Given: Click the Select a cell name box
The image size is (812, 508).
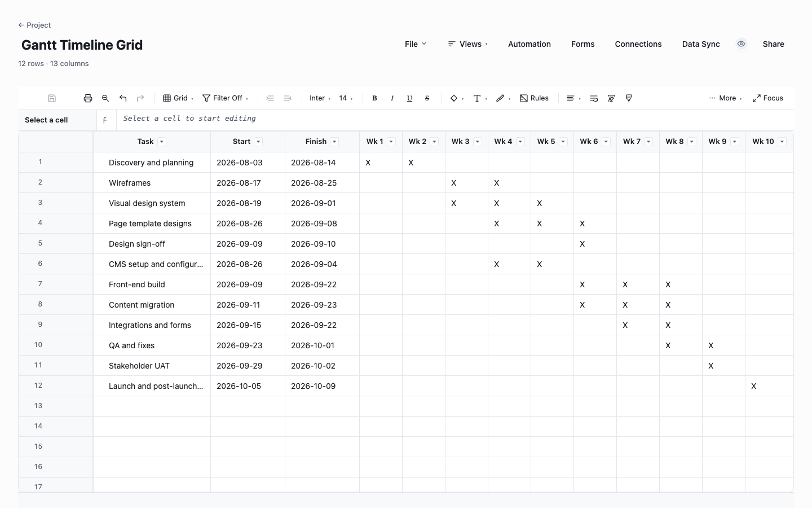Looking at the screenshot, I should [x=57, y=120].
